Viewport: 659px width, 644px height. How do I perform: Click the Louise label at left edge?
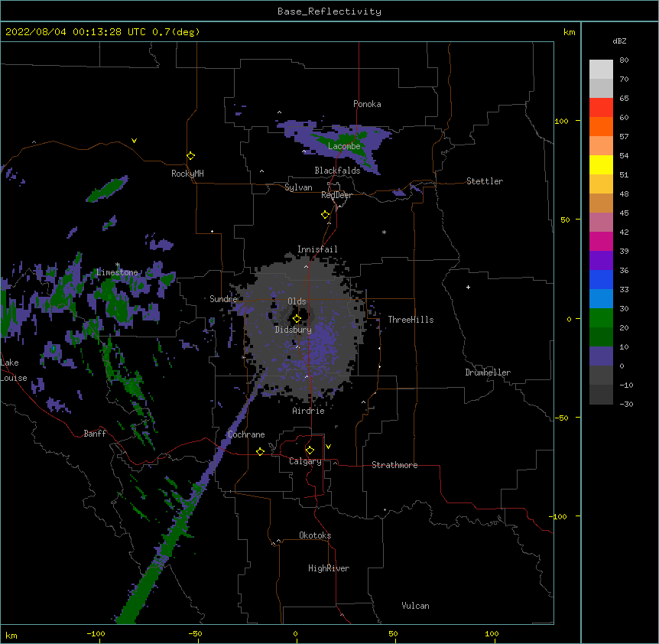(14, 378)
